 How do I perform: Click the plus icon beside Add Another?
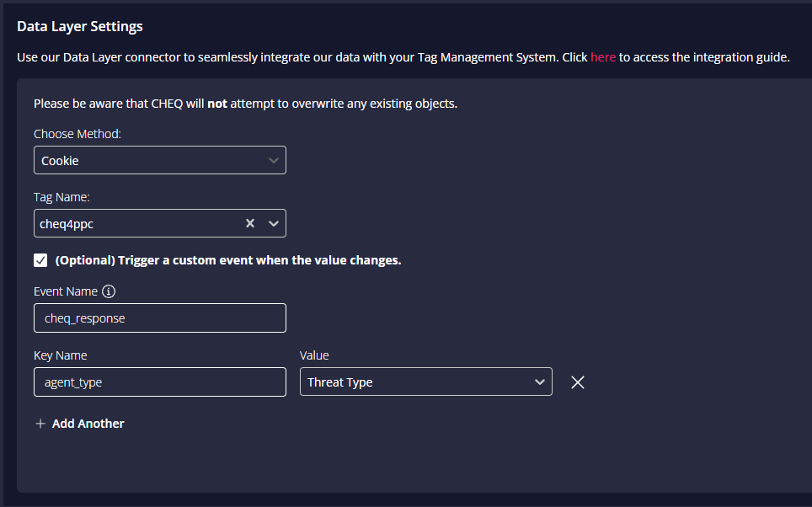point(40,424)
